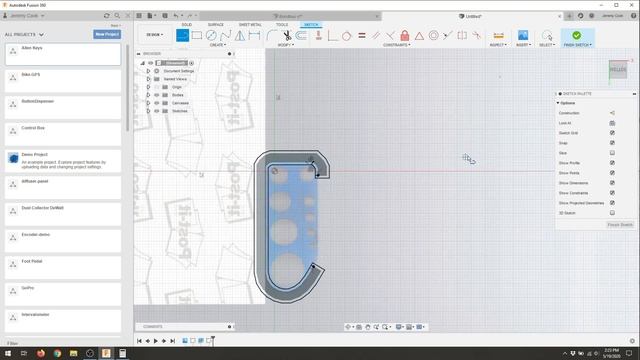Expand Document Settings tree node
The width and height of the screenshot is (640, 360).
(148, 71)
